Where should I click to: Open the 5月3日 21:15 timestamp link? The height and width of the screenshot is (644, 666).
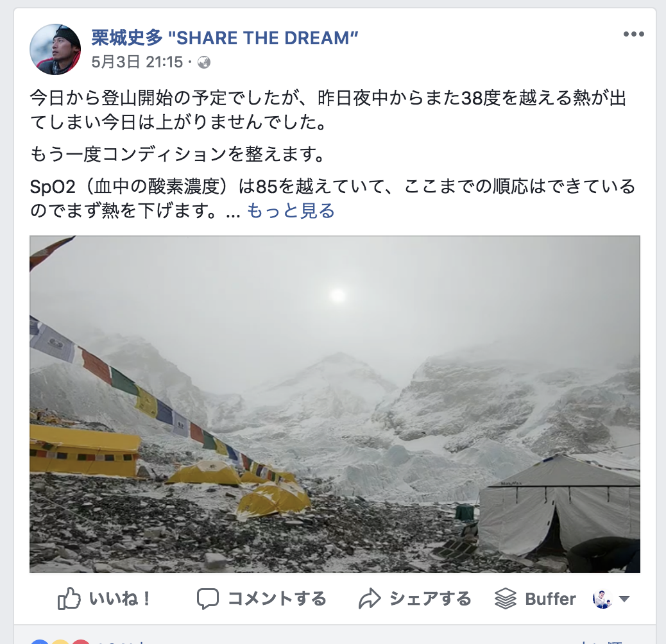click(137, 62)
